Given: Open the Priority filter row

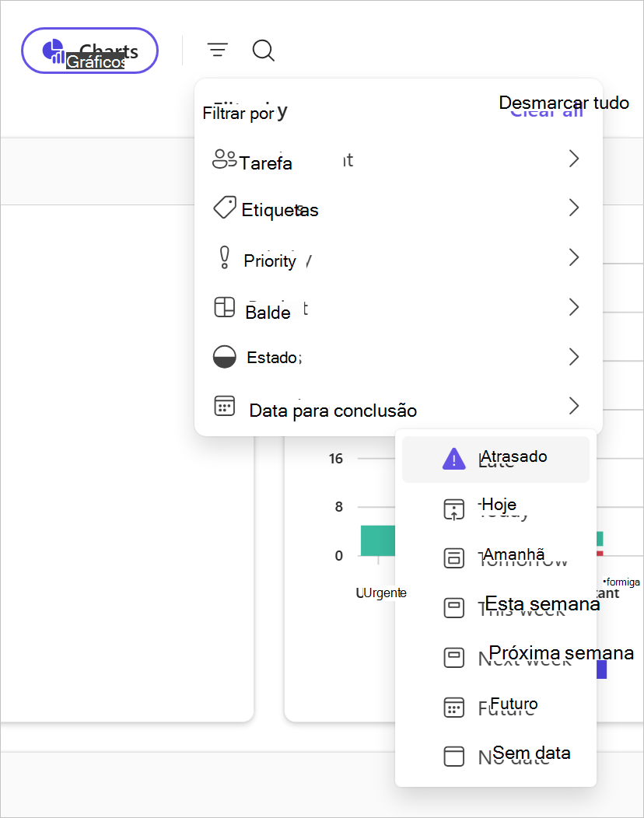Looking at the screenshot, I should [x=397, y=257].
